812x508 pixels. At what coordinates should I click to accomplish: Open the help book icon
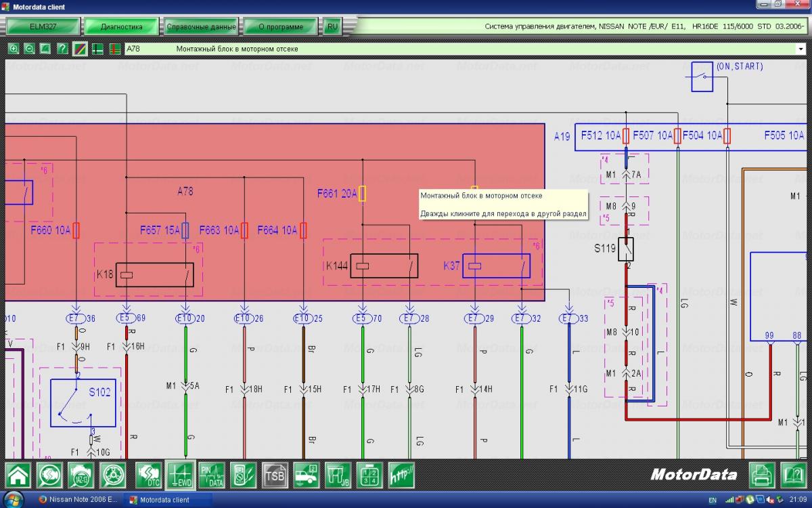click(792, 475)
